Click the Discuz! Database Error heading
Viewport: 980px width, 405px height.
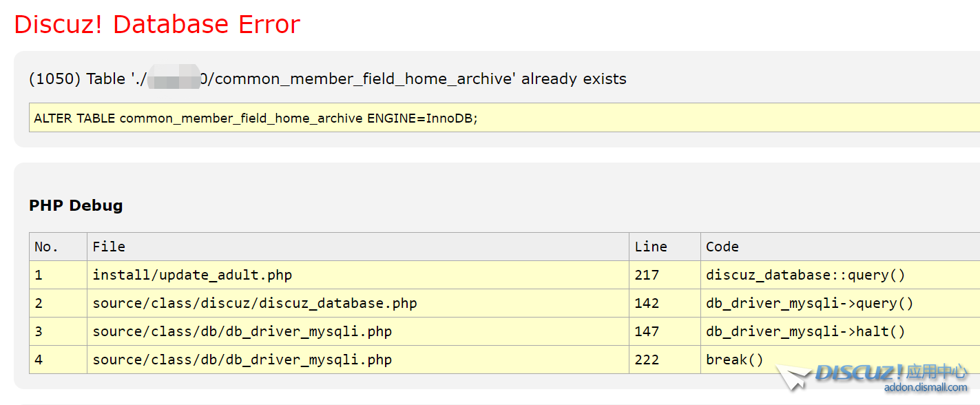[157, 24]
